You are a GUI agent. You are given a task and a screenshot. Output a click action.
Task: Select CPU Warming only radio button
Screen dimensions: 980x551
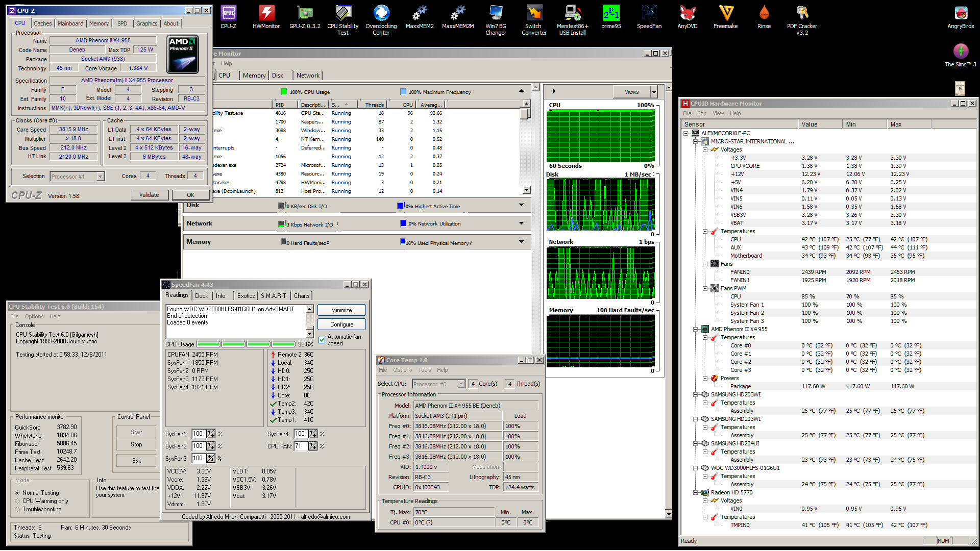click(x=17, y=501)
